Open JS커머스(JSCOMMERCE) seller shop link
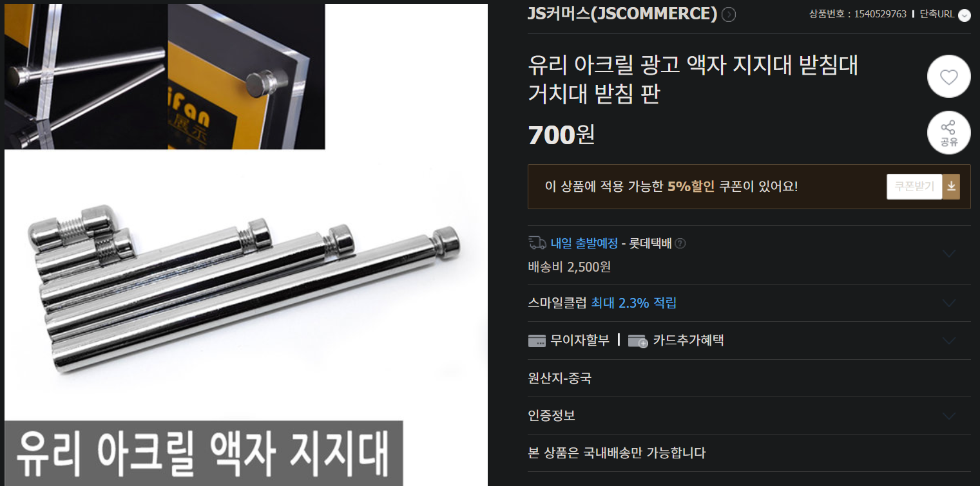The width and height of the screenshot is (980, 486). 622,14
